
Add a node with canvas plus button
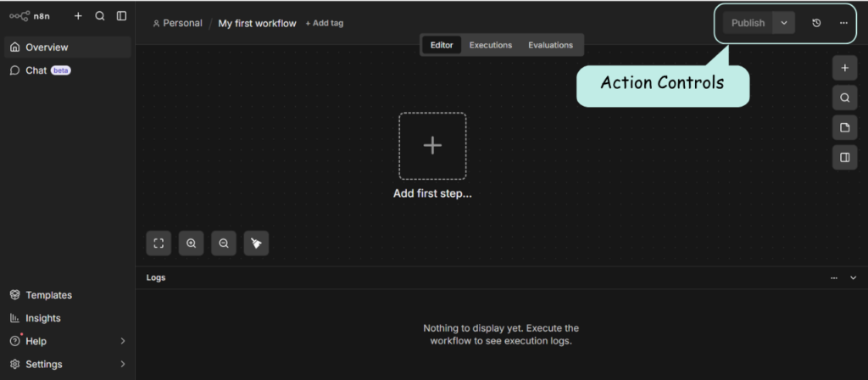click(844, 68)
